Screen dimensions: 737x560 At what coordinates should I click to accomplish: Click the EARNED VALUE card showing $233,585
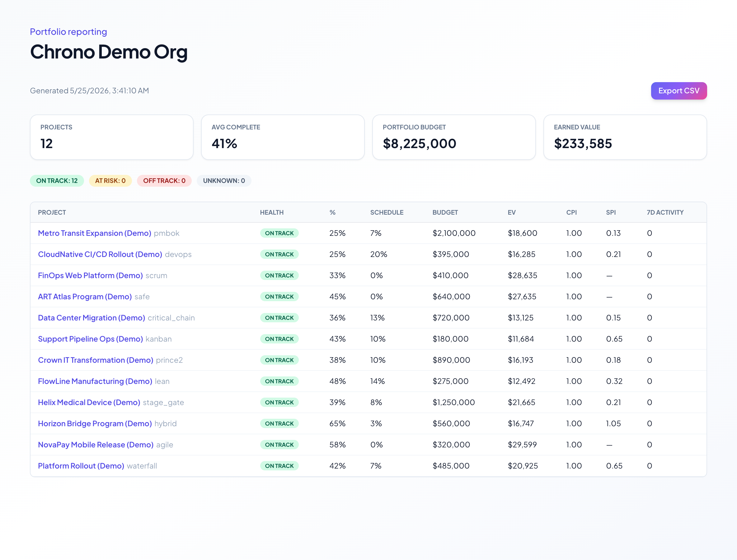pyautogui.click(x=625, y=137)
